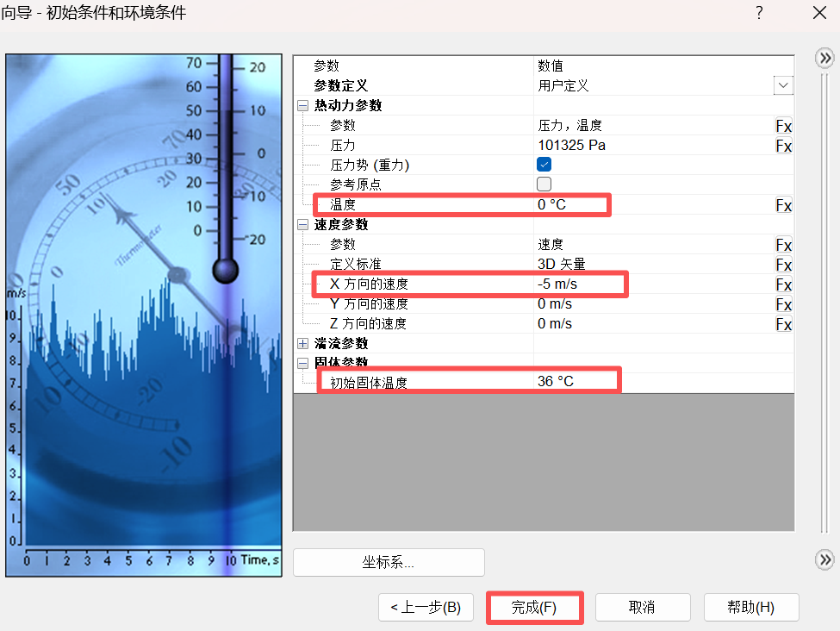Click the right-side vertical scrollbar track
This screenshot has width=840, height=631.
click(x=824, y=303)
